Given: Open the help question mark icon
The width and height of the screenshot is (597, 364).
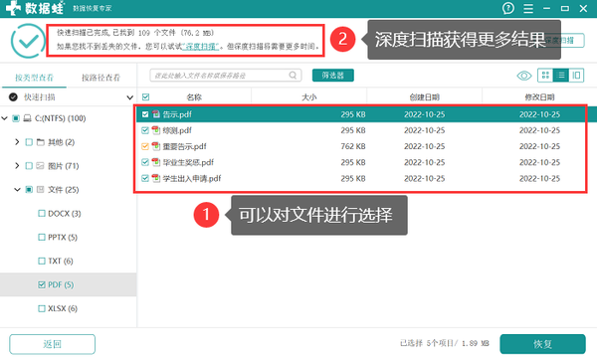Looking at the screenshot, I should 507,8.
